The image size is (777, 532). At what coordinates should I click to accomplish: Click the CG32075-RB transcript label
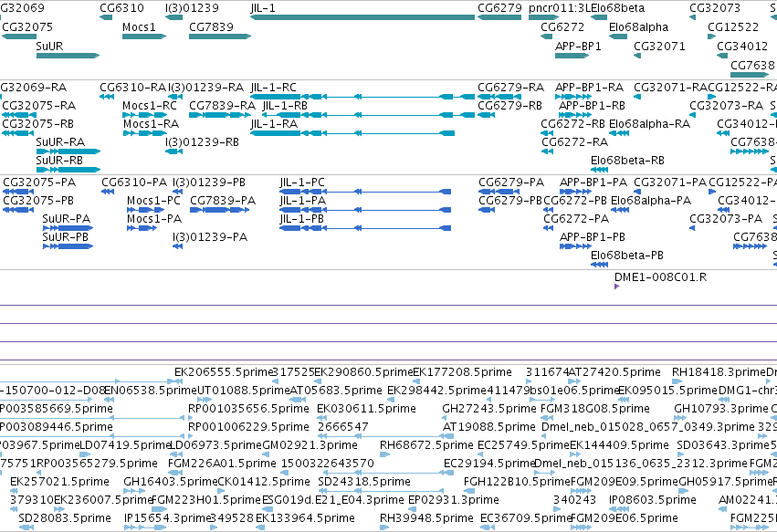point(38,124)
